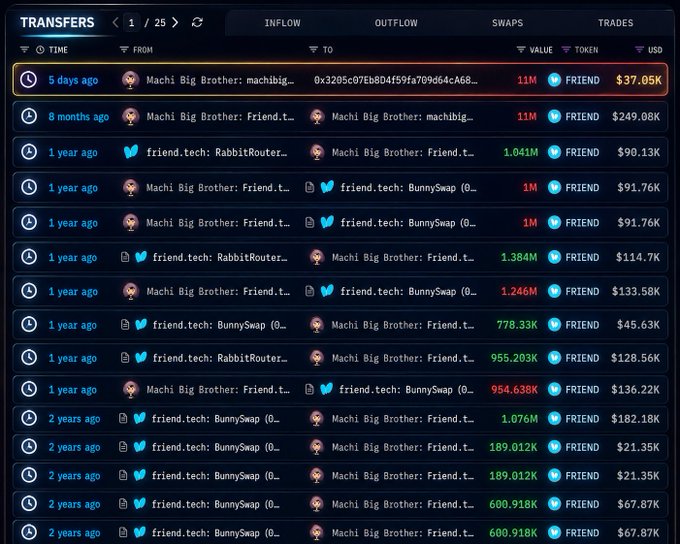Click FRIEND token label on $182.18K row

(x=582, y=419)
